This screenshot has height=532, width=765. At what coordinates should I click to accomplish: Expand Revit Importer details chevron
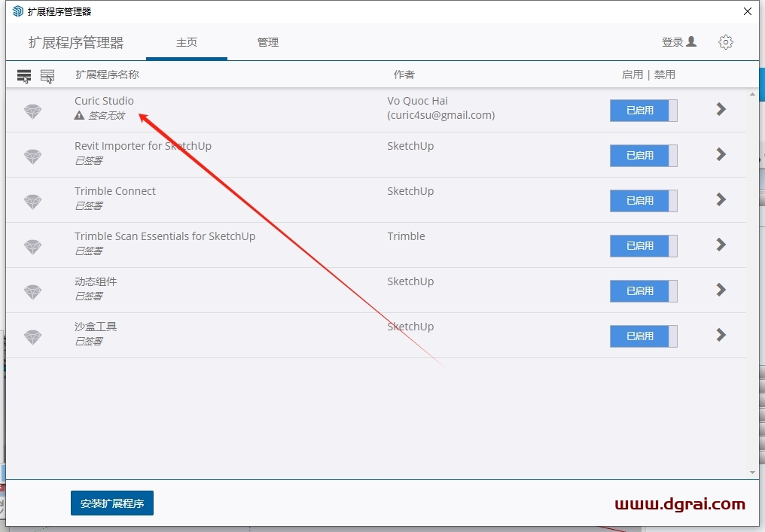[721, 154]
